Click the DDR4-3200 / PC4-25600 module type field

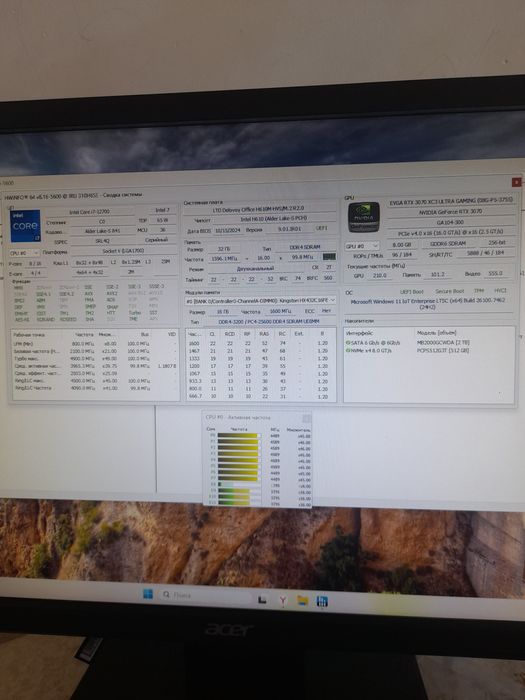click(268, 321)
